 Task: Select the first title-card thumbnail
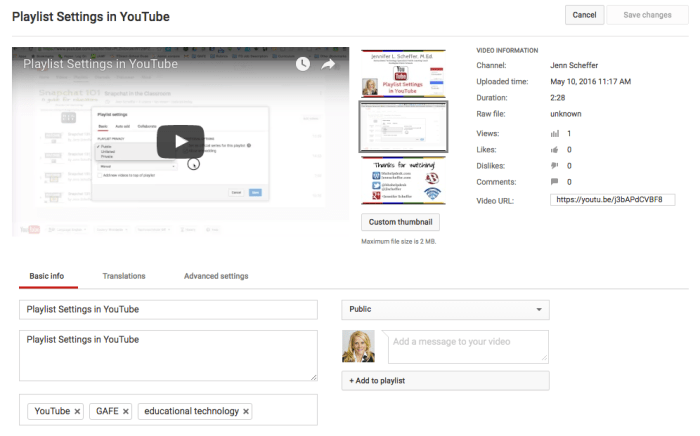tap(400, 73)
